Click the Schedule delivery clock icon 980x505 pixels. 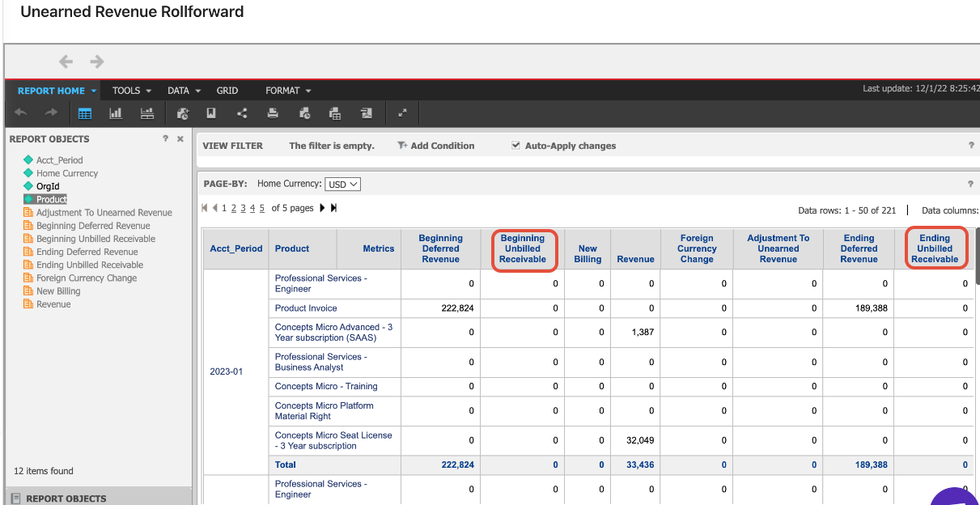304,113
